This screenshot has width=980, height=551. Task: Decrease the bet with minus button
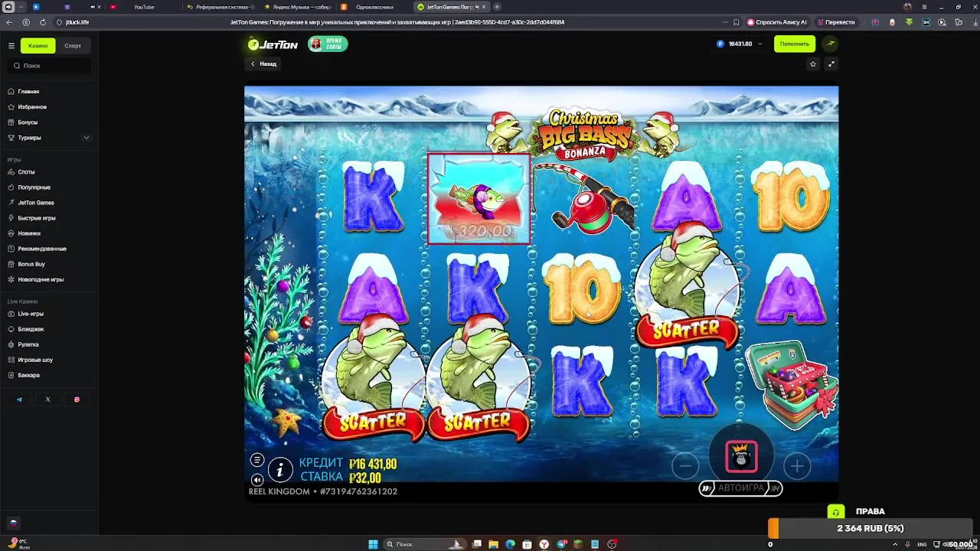tap(685, 465)
